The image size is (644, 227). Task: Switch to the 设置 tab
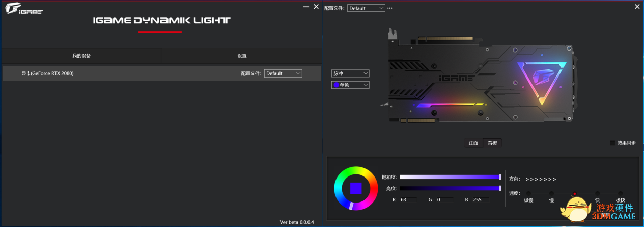(x=242, y=56)
